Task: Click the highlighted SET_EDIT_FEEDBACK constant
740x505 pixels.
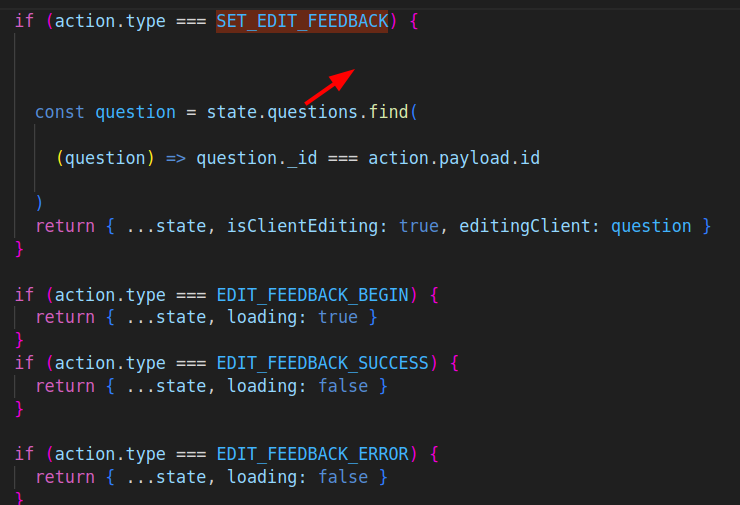Action: click(301, 21)
